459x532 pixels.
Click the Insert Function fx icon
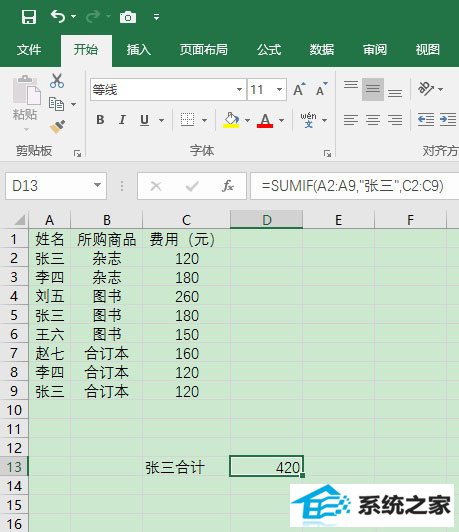tap(228, 186)
